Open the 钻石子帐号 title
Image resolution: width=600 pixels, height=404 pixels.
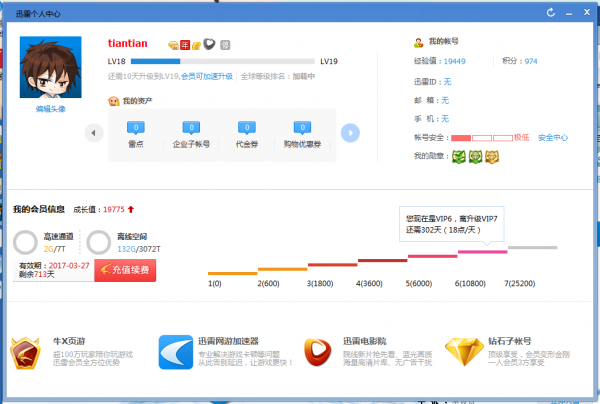point(510,341)
